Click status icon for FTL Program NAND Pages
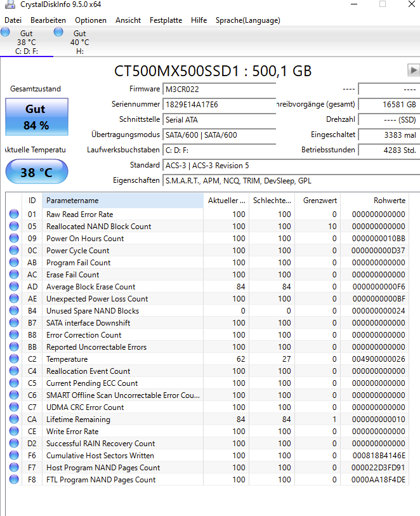420x516 pixels. click(x=14, y=480)
